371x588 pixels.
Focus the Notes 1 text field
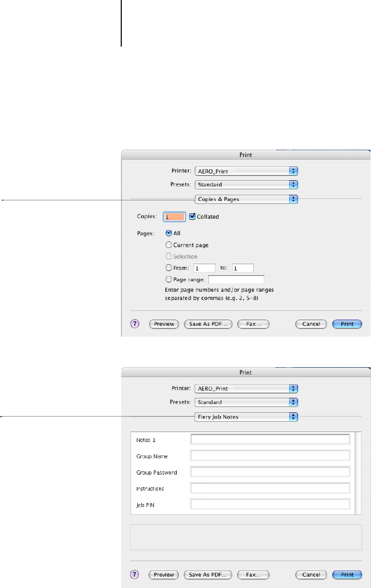[270, 440]
